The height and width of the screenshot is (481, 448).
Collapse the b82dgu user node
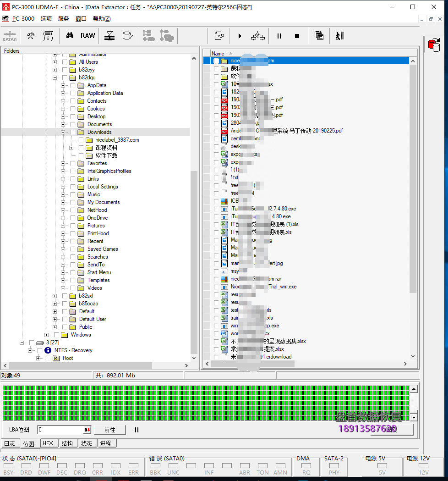55,77
